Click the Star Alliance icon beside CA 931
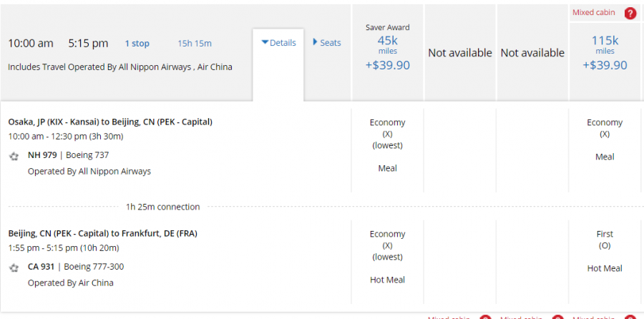The image size is (644, 319). (x=14, y=268)
